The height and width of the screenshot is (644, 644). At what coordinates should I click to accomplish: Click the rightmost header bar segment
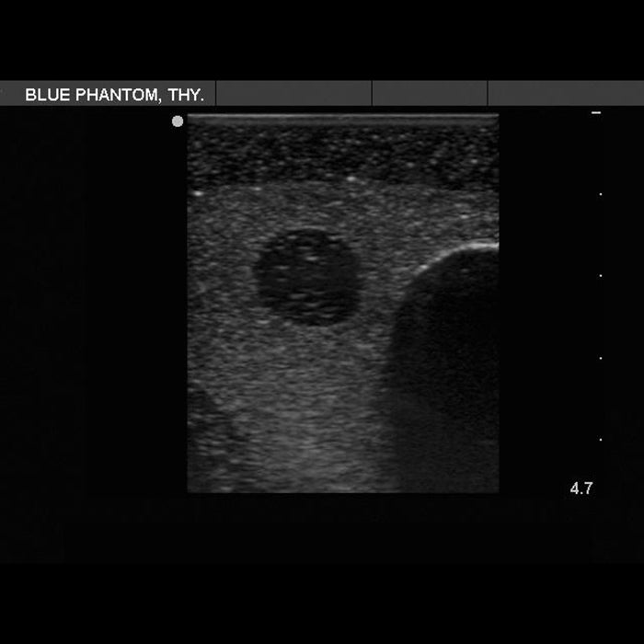click(x=565, y=94)
